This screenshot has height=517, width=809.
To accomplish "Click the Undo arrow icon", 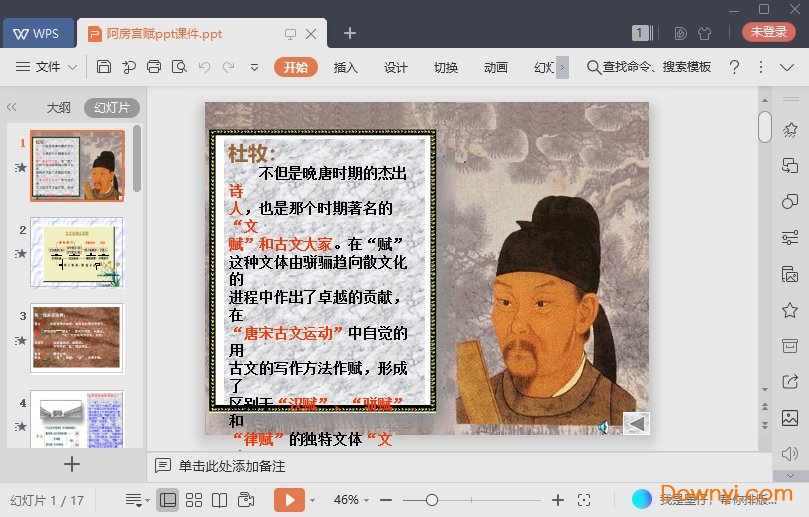I will pyautogui.click(x=204, y=67).
